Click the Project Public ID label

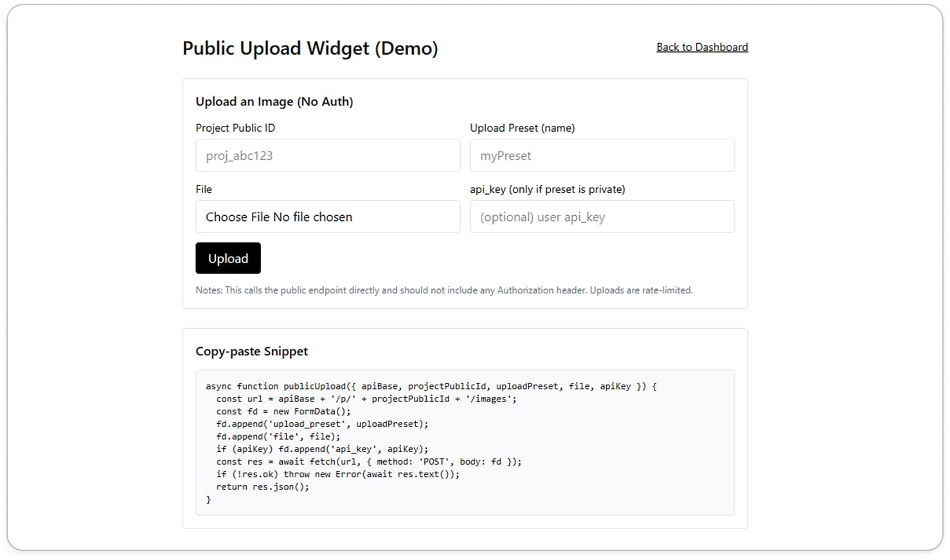[235, 128]
